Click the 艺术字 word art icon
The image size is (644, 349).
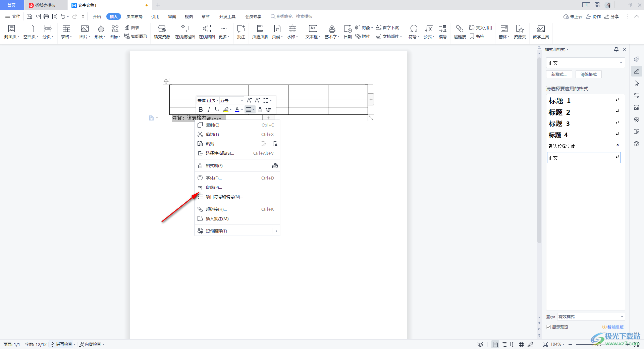point(332,32)
